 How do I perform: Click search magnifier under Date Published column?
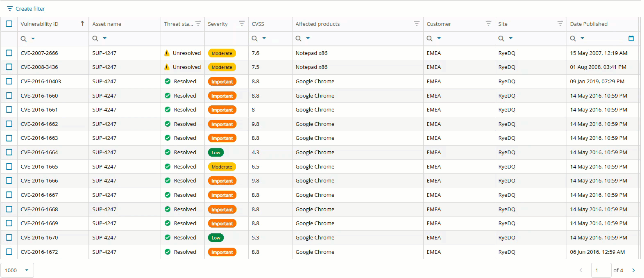click(573, 39)
